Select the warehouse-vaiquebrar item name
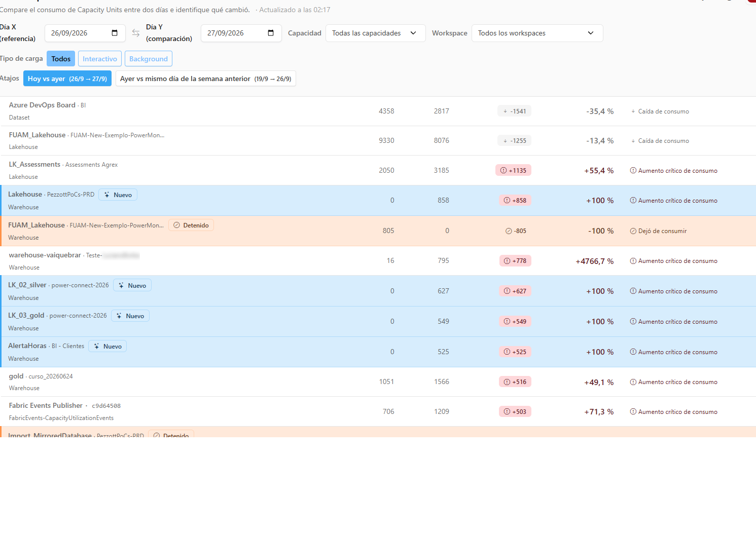756x534 pixels. 45,255
